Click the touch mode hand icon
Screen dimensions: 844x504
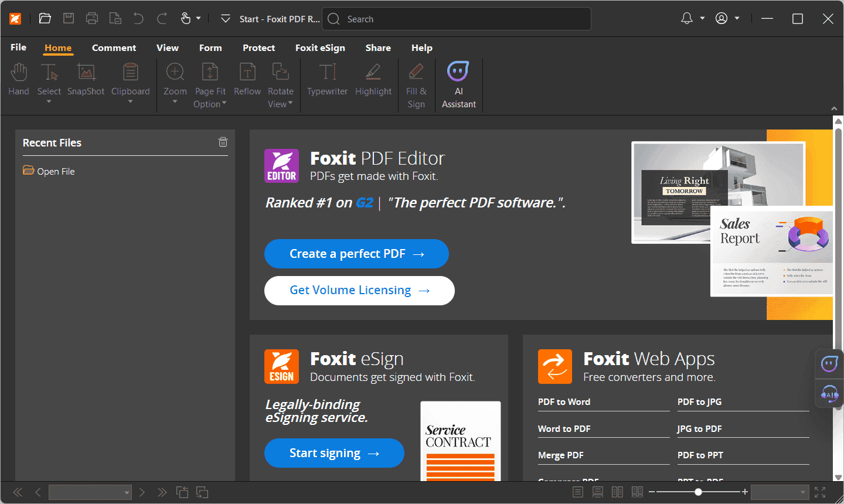pos(186,19)
